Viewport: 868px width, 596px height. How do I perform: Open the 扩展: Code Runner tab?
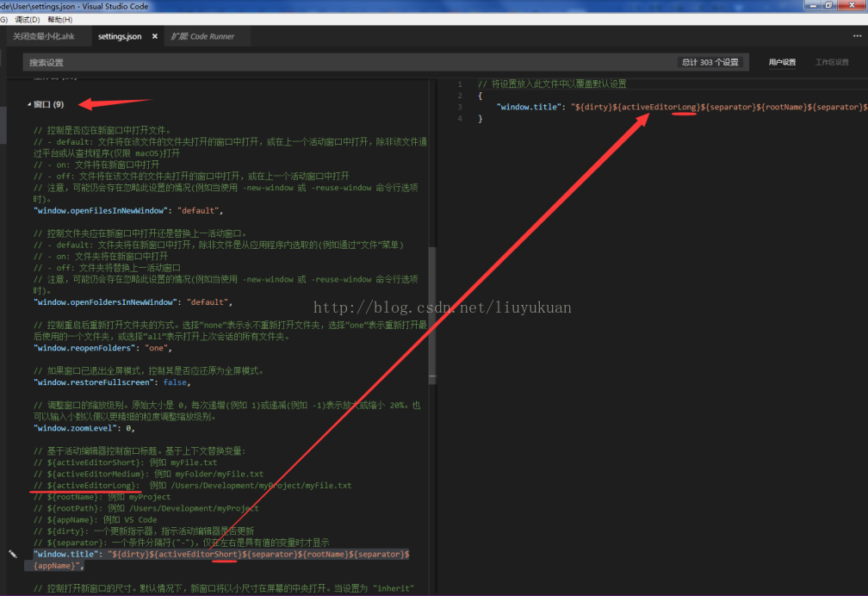click(202, 36)
